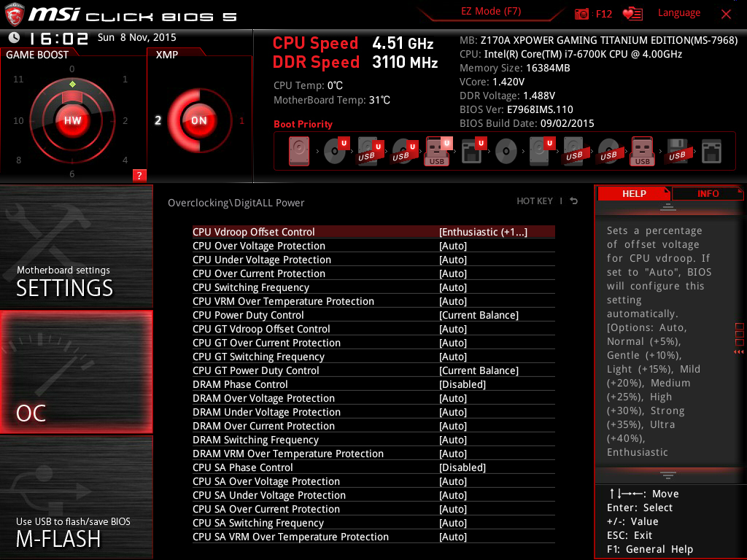Image resolution: width=747 pixels, height=560 pixels.
Task: Open CPU Power Duty Control setting
Action: click(373, 315)
